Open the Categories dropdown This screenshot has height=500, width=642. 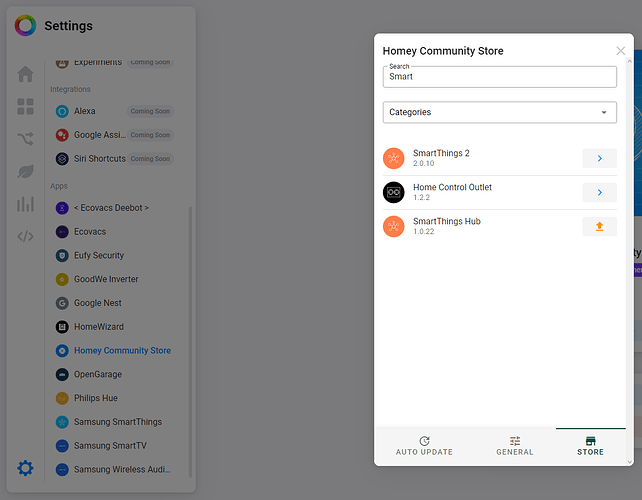pyautogui.click(x=500, y=112)
